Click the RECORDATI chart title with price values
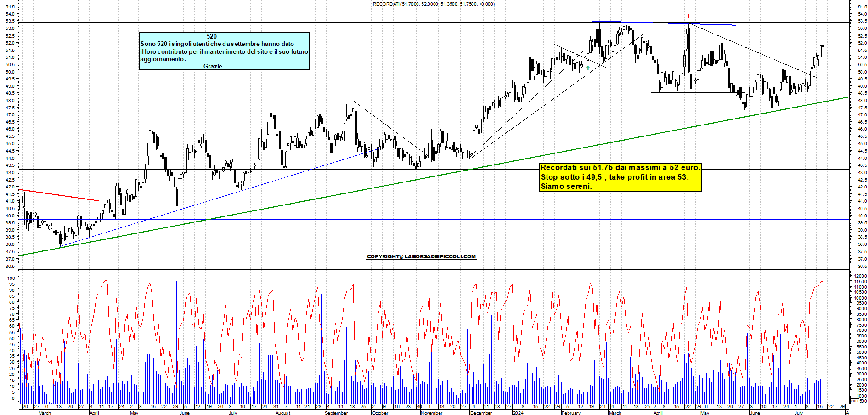 tap(434, 4)
